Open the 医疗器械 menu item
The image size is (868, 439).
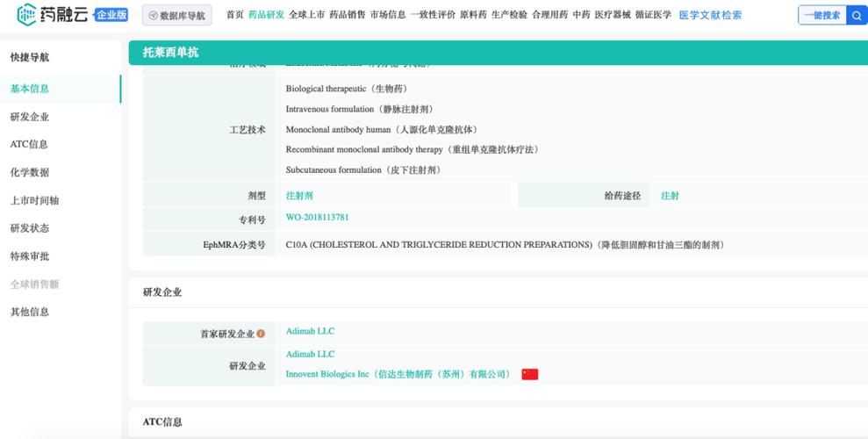[613, 15]
